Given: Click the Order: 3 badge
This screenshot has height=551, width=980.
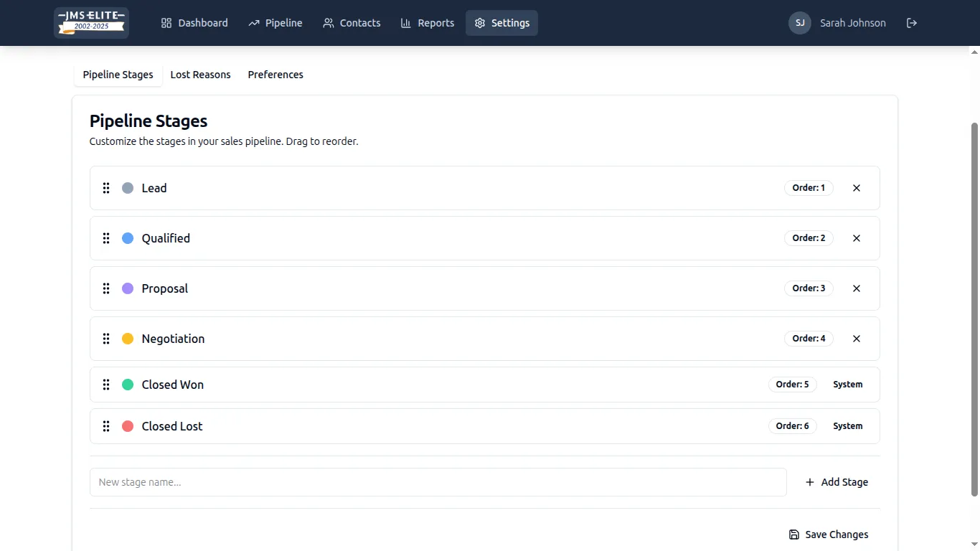Looking at the screenshot, I should 809,288.
